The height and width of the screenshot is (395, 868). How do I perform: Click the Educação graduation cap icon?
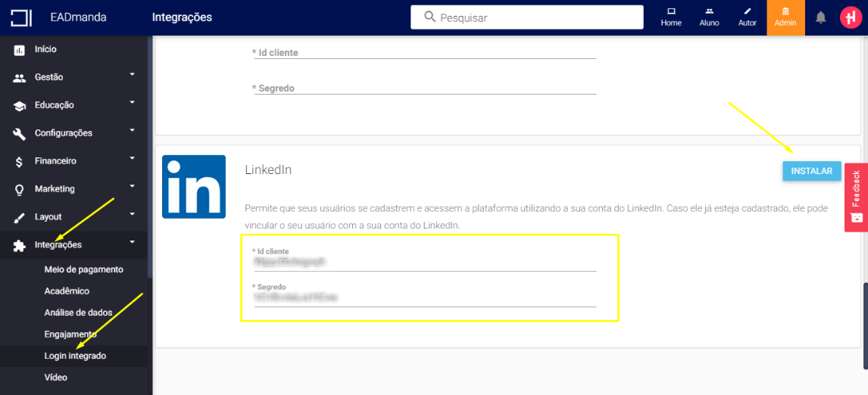click(20, 106)
